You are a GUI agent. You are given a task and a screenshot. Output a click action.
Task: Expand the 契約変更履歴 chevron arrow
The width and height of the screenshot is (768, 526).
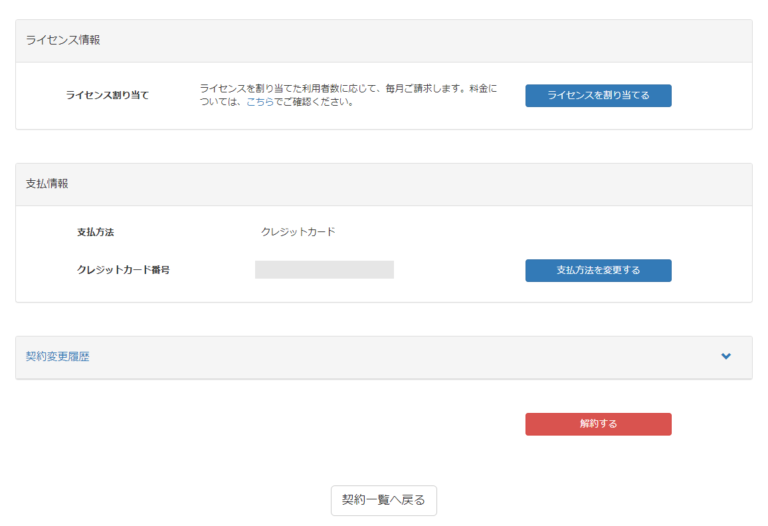(726, 357)
